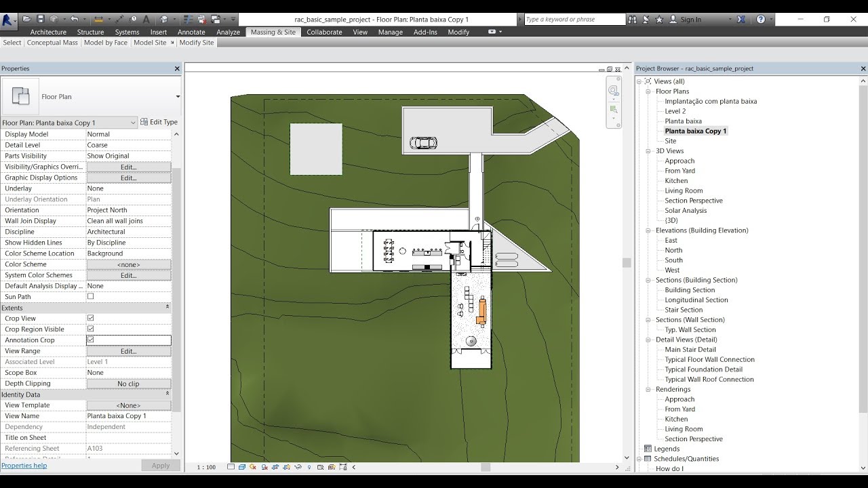
Task: Toggle the Crop View checkbox
Action: pos(90,318)
